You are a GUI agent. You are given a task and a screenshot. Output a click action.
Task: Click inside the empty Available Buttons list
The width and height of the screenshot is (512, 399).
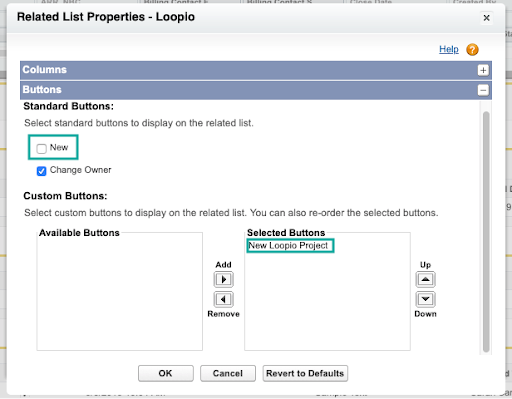pyautogui.click(x=119, y=293)
